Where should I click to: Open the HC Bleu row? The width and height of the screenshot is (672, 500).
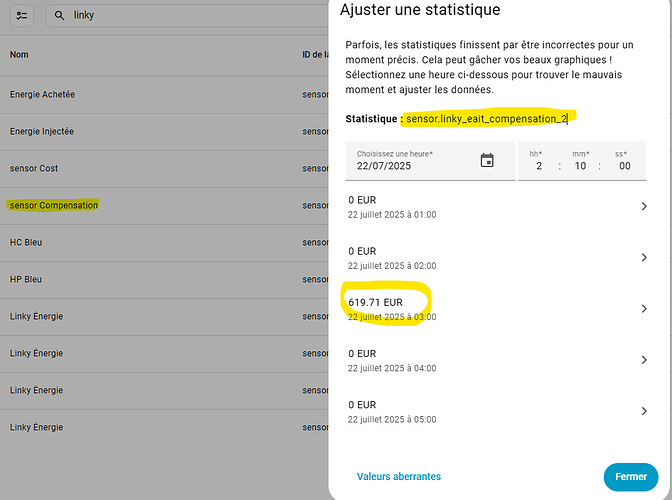click(x=26, y=242)
